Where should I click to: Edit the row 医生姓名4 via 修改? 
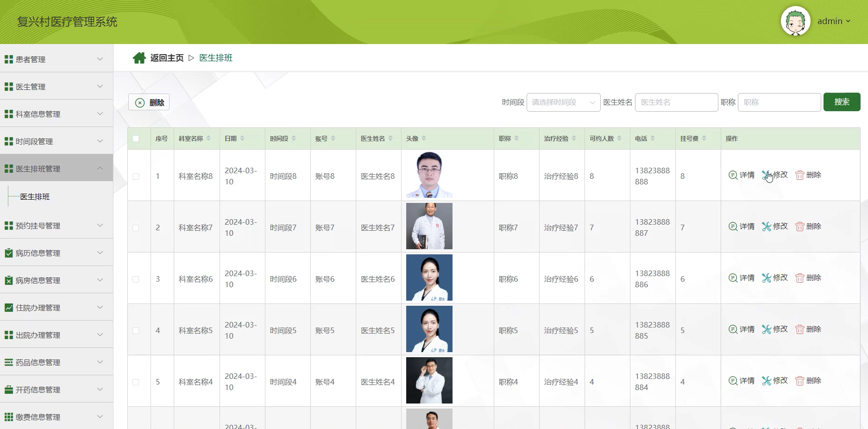775,381
